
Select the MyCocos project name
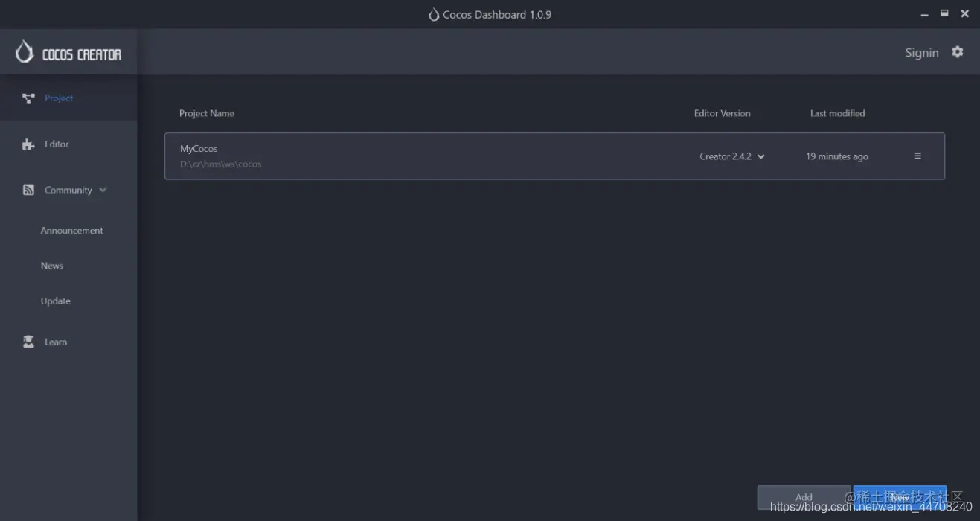click(199, 149)
